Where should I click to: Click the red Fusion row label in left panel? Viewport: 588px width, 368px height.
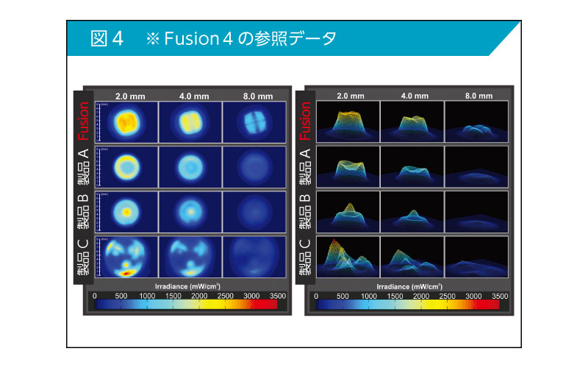coord(83,121)
